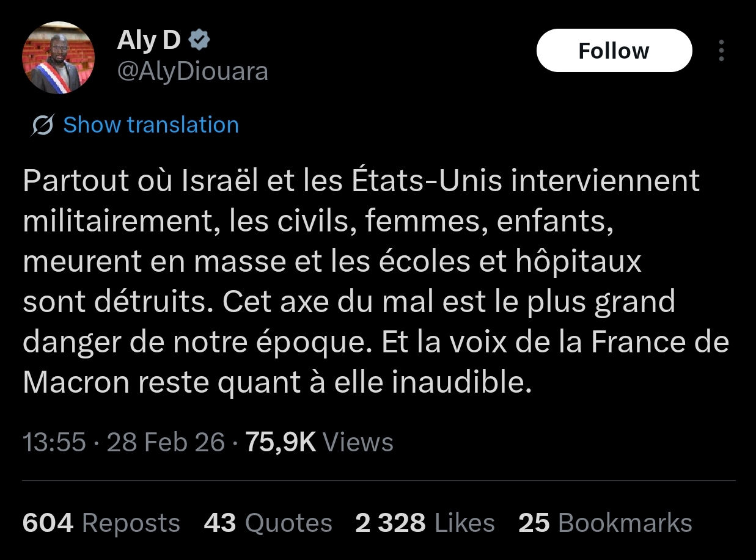Click the word "Macron" in the tweet
The width and height of the screenshot is (756, 560).
(76, 382)
